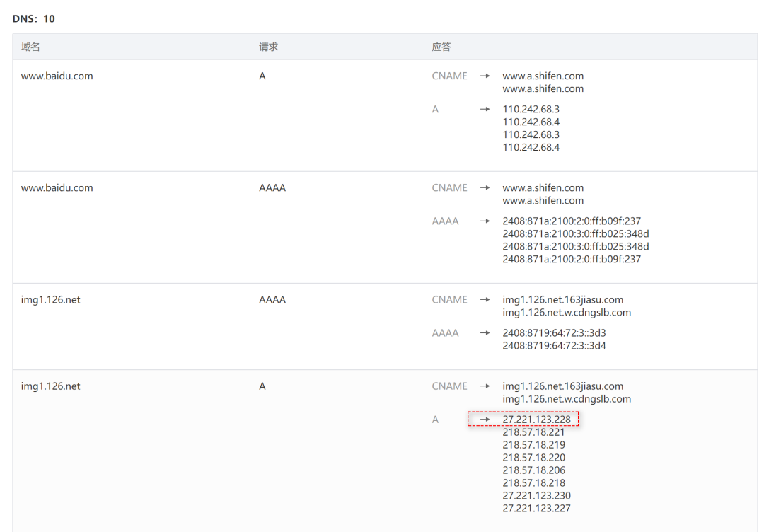The width and height of the screenshot is (764, 532).
Task: Select img1.126.net domain in the AAAA request row
Action: 50,299
